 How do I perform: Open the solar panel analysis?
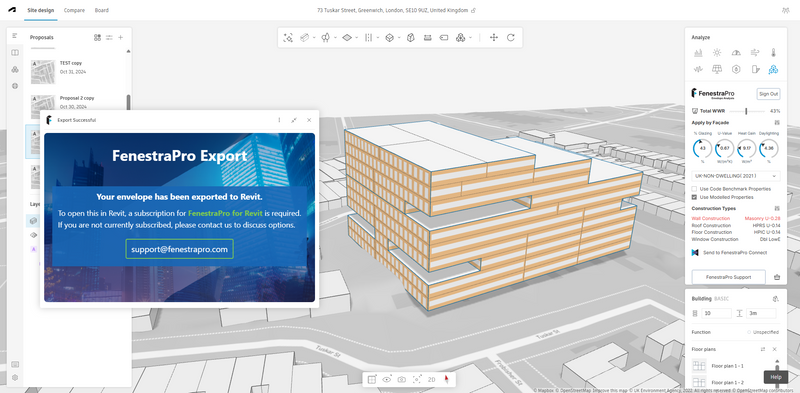(717, 69)
